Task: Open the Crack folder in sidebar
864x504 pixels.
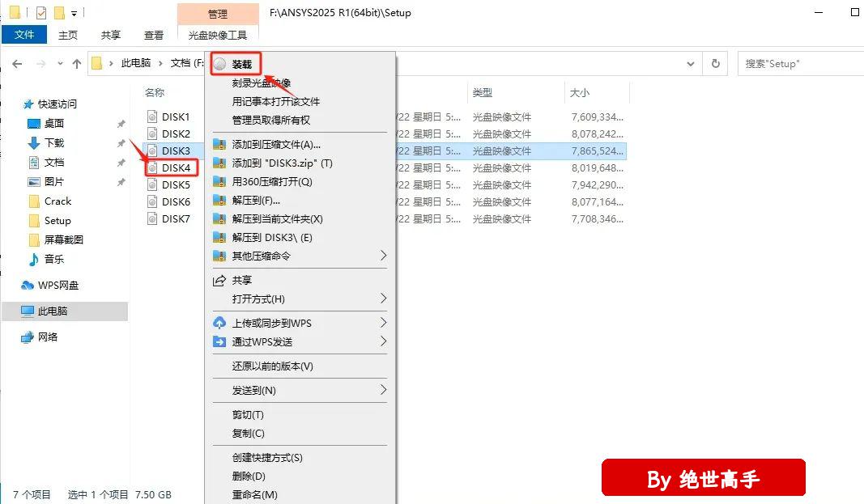Action: point(57,201)
